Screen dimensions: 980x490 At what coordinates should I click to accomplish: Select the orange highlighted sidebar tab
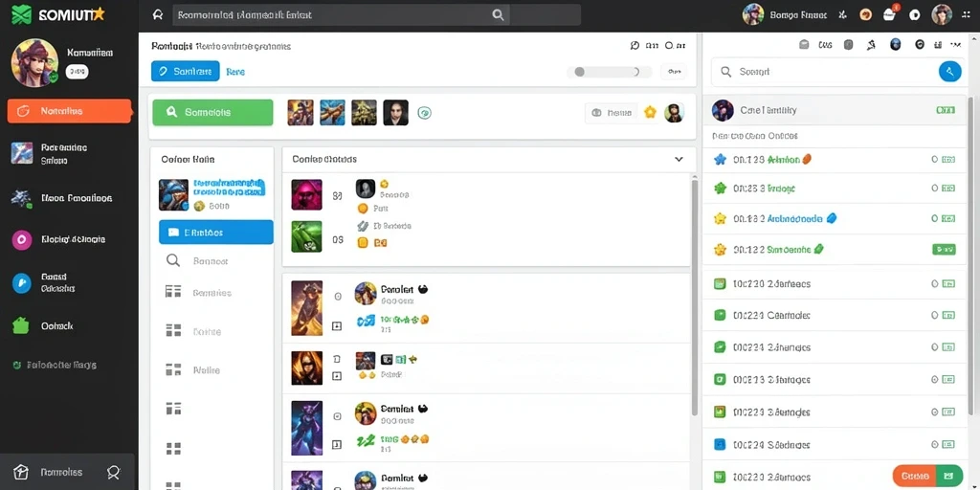click(x=69, y=111)
